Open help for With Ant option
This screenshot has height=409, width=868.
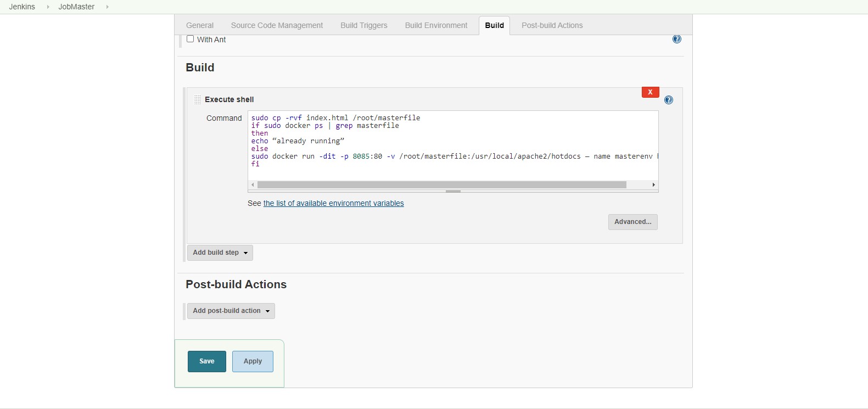pos(677,39)
